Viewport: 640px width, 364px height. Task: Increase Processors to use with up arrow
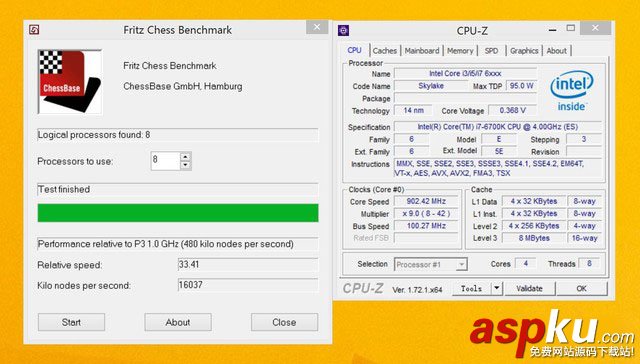click(x=186, y=157)
